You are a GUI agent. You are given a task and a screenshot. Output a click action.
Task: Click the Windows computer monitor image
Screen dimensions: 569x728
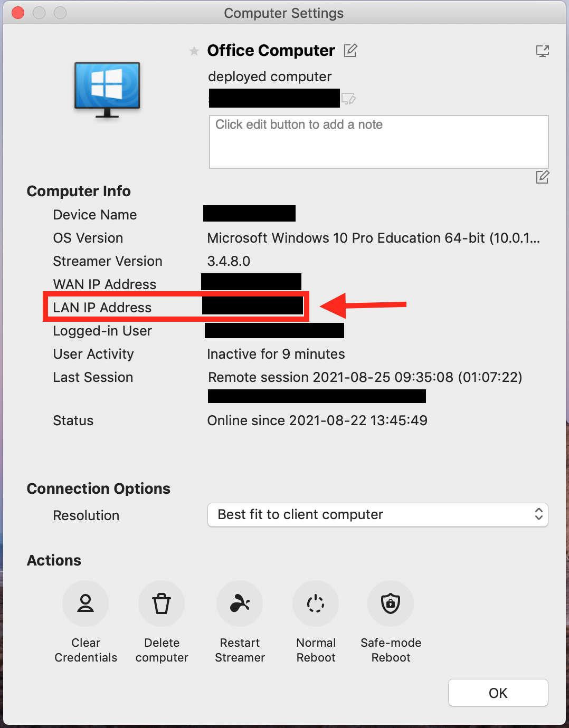click(x=107, y=90)
